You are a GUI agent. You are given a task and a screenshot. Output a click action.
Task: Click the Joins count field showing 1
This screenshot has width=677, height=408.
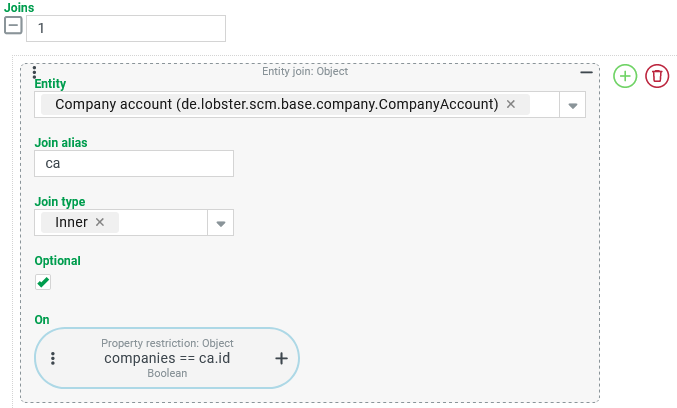[126, 28]
